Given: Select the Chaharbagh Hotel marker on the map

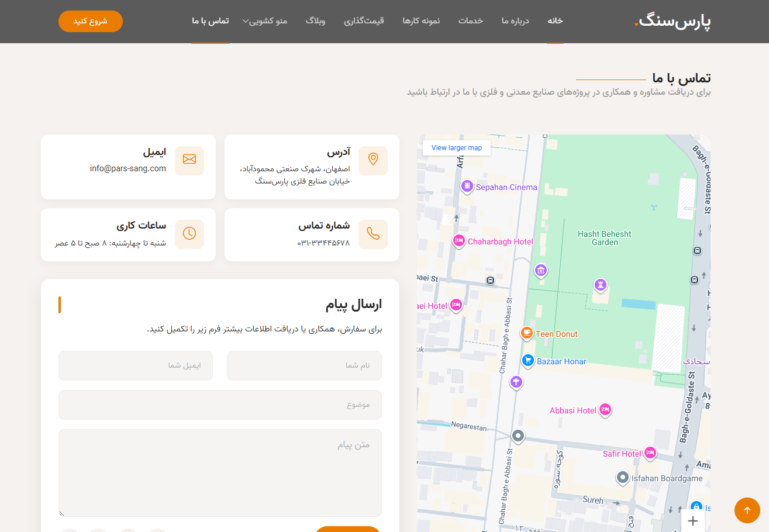Looking at the screenshot, I should [x=459, y=241].
